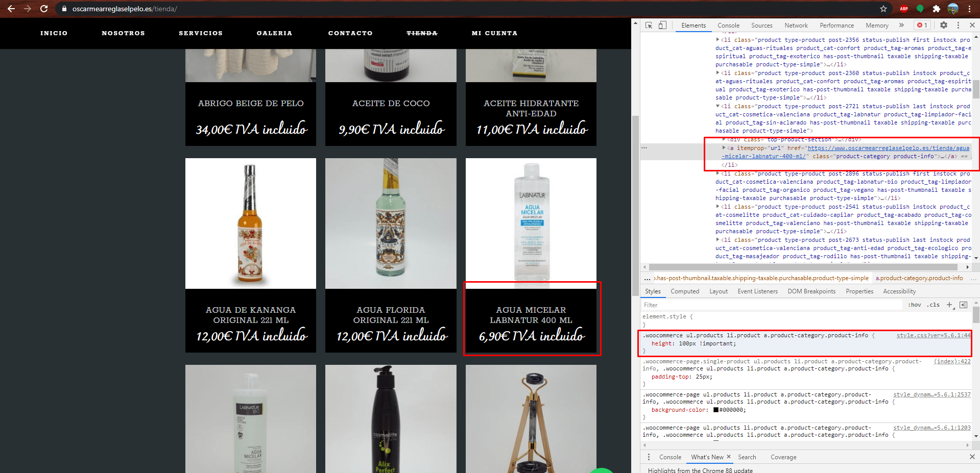980x473 pixels.
Task: Open GALERIA in site navigation
Action: coord(274,33)
